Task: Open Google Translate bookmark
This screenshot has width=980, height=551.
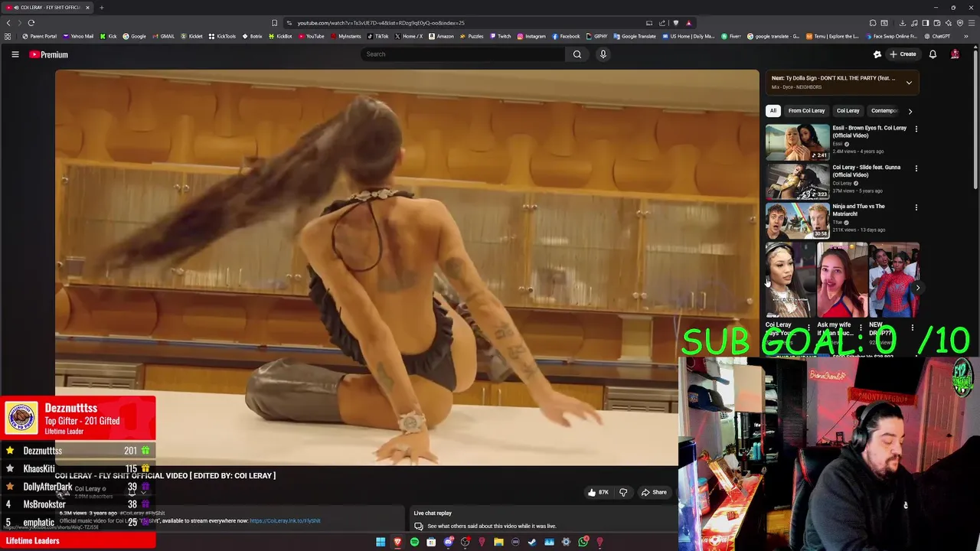Action: 635,36
